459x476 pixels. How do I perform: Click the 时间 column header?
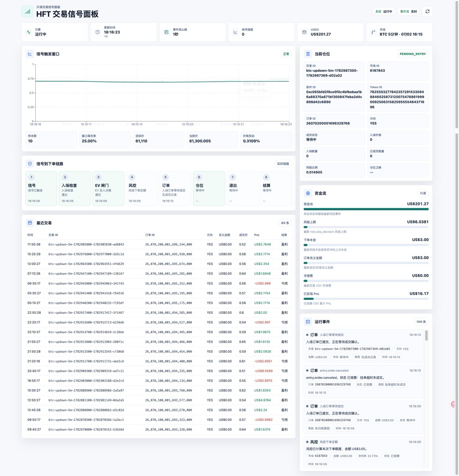click(30, 235)
